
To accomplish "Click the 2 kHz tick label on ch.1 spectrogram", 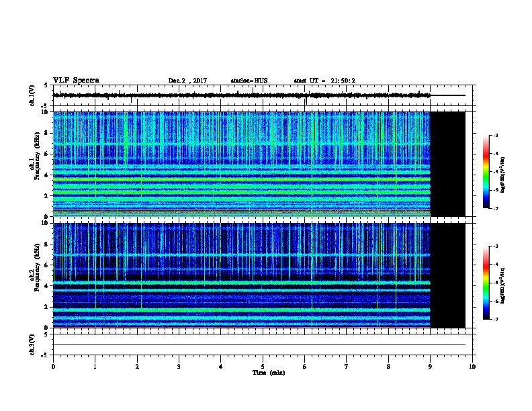I will [46, 196].
